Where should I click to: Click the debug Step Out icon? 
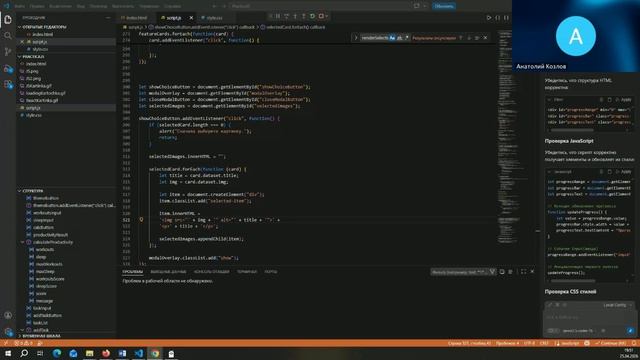[304, 16]
